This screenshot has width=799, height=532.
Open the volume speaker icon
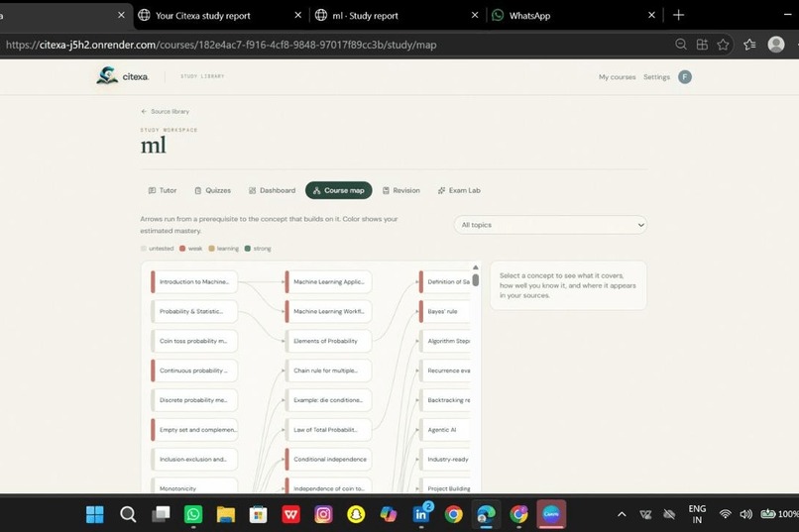(x=745, y=514)
